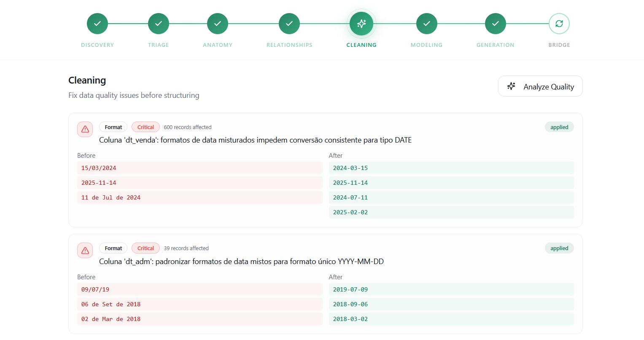This screenshot has height=340, width=644.
Task: Toggle the applied badge on the dt_venda fix
Action: click(559, 127)
